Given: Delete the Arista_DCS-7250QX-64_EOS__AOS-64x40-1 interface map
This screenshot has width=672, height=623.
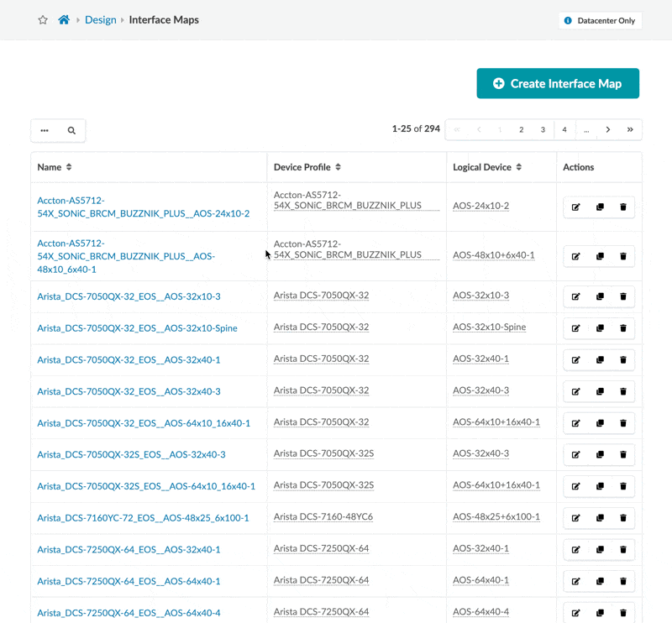Looking at the screenshot, I should click(x=623, y=581).
